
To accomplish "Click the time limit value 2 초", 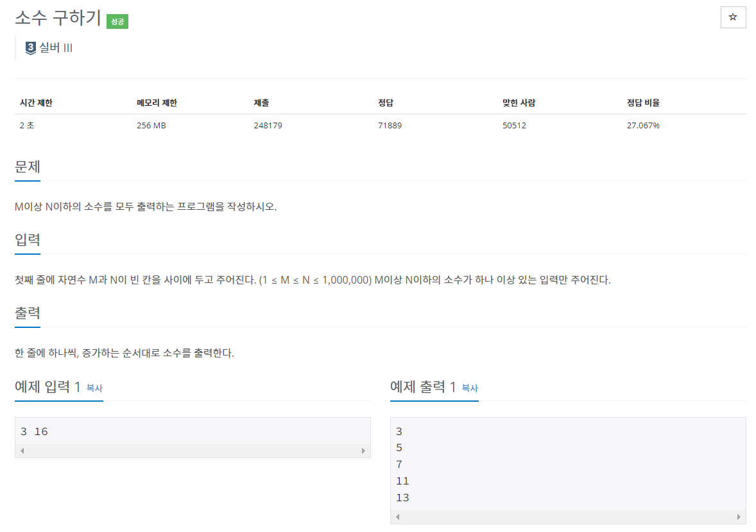I will tap(27, 125).
